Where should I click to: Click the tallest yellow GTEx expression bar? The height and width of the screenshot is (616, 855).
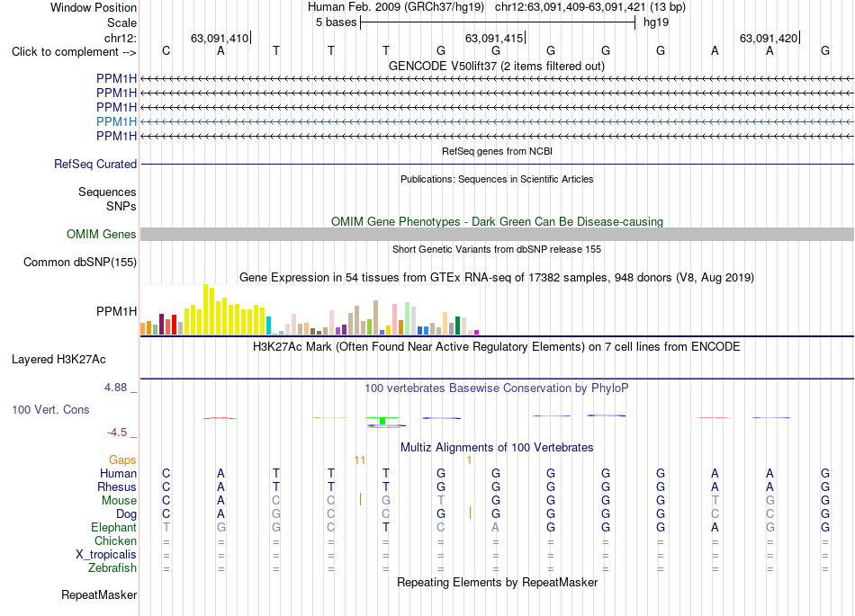205,309
